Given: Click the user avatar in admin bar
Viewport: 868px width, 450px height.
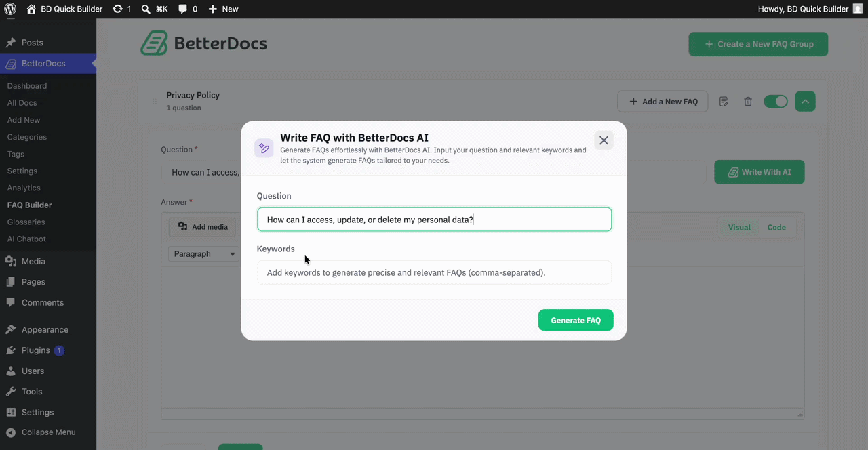Looking at the screenshot, I should 857,9.
